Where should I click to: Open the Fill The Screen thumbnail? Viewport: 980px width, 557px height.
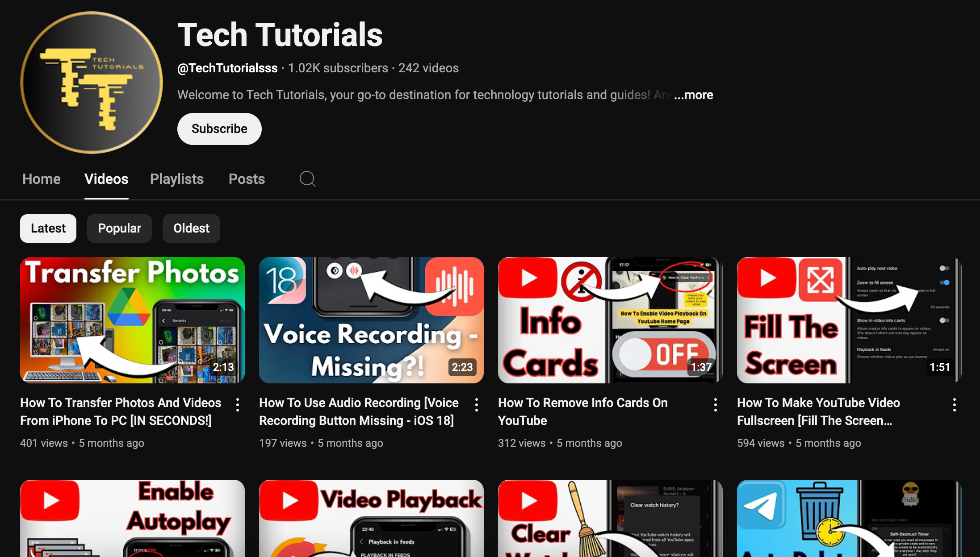click(849, 320)
